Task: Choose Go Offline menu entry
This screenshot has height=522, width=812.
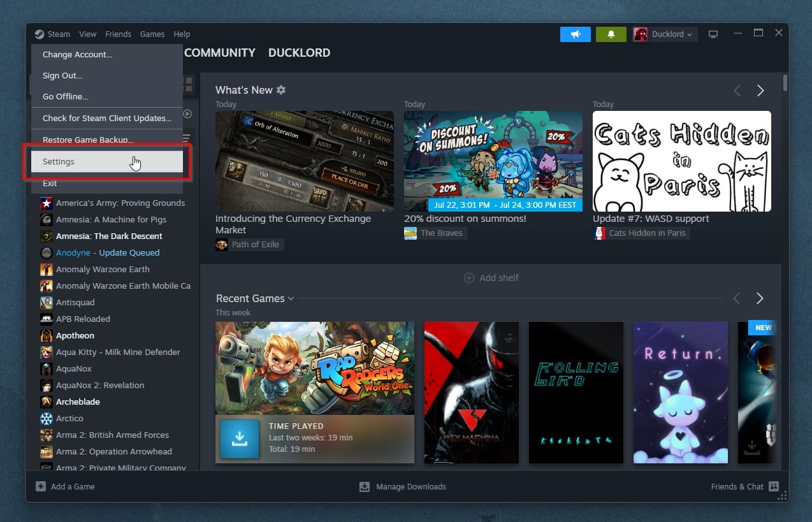Action: (x=107, y=97)
